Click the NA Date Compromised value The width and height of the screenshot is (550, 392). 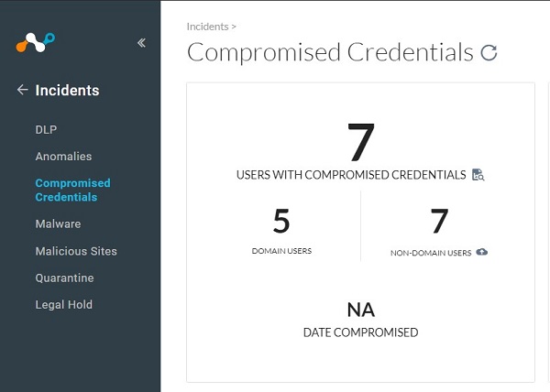(360, 310)
